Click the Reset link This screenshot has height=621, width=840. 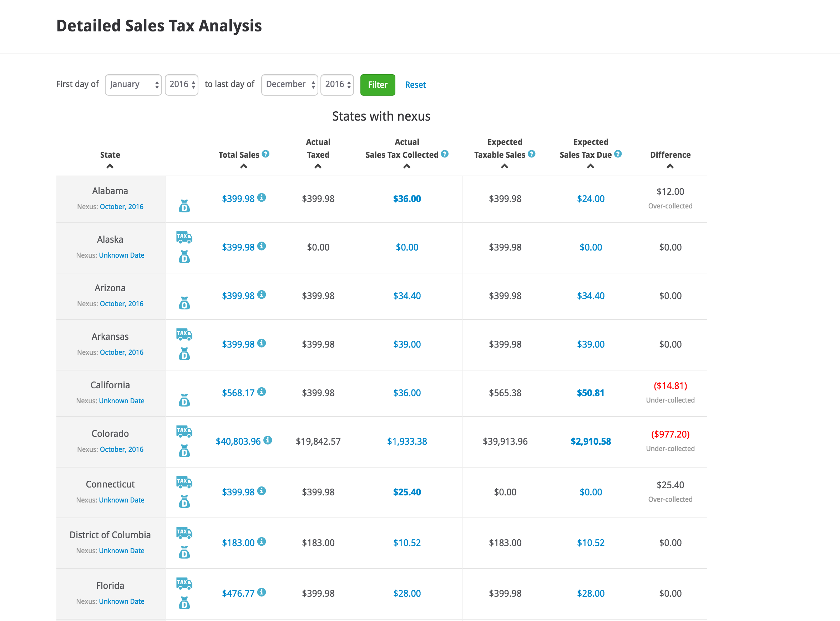[415, 85]
